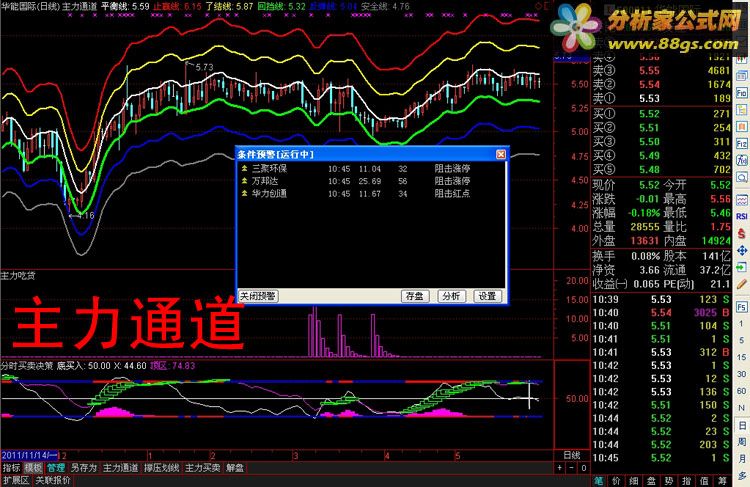Select the 主力买卖 template tab
Viewport: 750px width, 487px height.
click(x=203, y=468)
